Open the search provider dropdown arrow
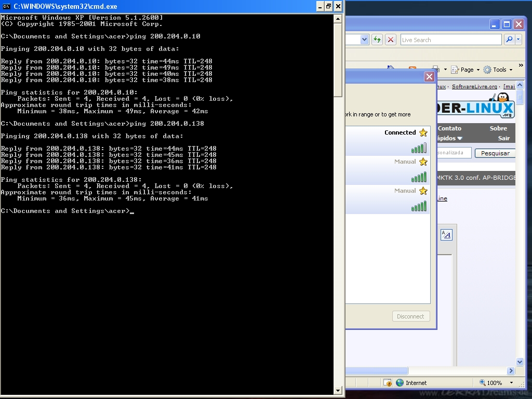Screen dimensions: 532x399 pos(518,39)
